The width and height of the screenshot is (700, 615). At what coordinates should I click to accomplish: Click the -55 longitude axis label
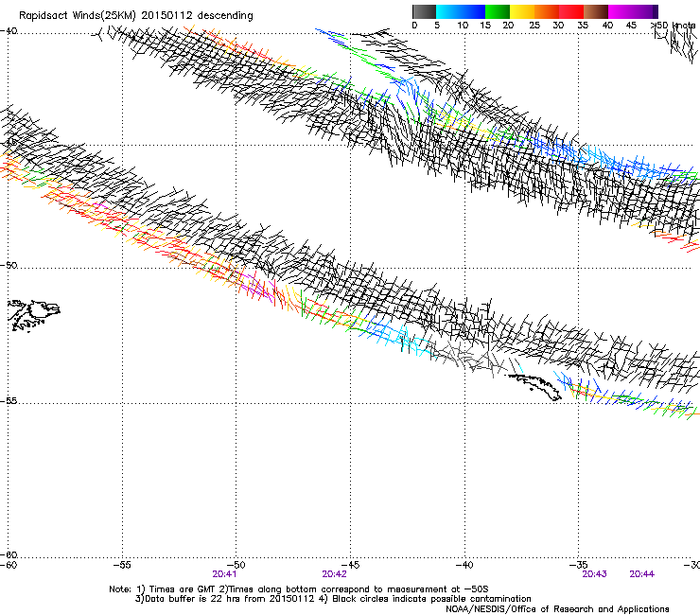tap(122, 565)
